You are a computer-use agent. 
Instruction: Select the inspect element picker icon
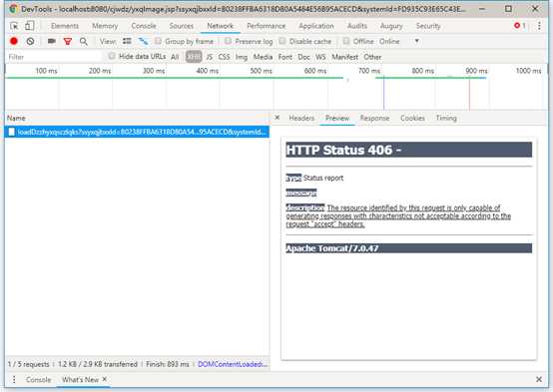pyautogui.click(x=14, y=26)
